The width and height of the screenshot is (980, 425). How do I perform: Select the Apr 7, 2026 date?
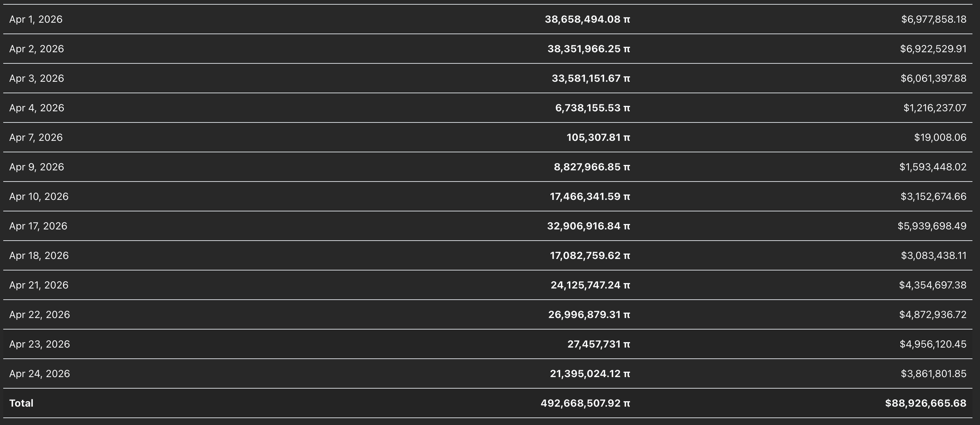pyautogui.click(x=36, y=137)
